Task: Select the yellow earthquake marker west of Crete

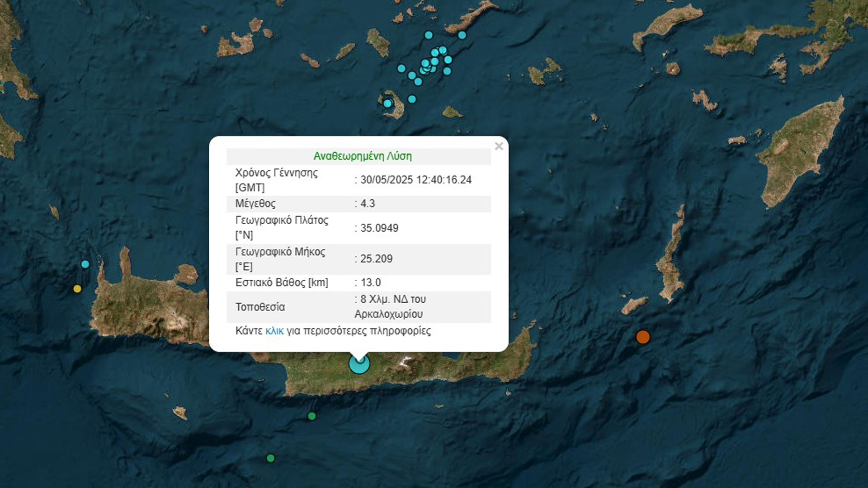Action: pyautogui.click(x=77, y=289)
